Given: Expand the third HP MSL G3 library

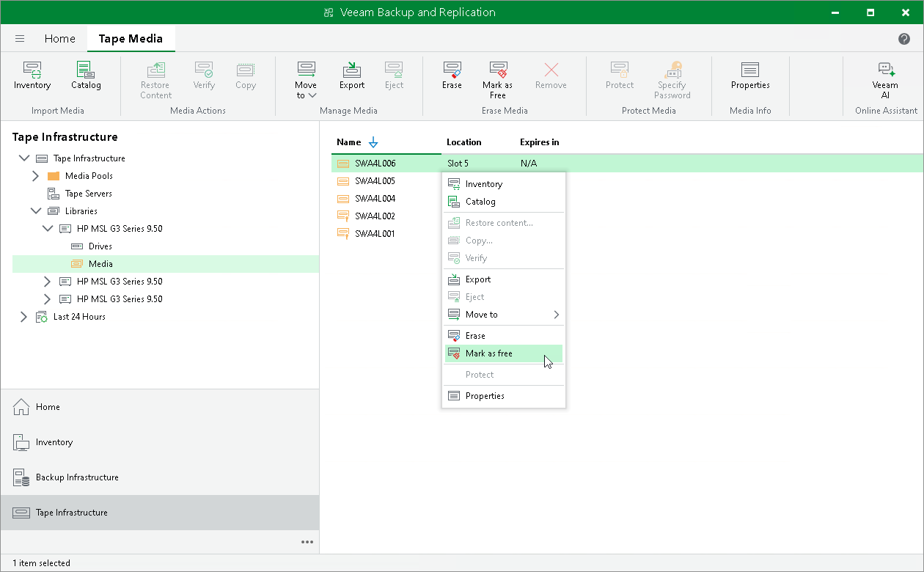Looking at the screenshot, I should pyautogui.click(x=48, y=299).
